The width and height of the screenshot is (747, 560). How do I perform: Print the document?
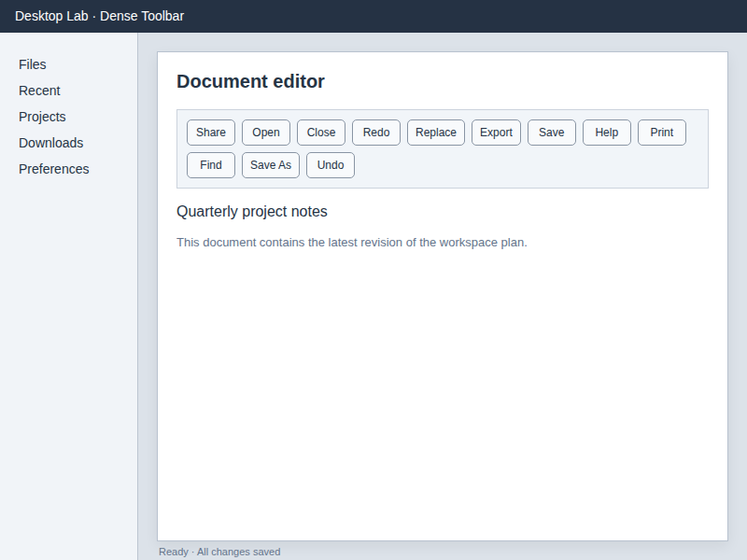pos(662,133)
